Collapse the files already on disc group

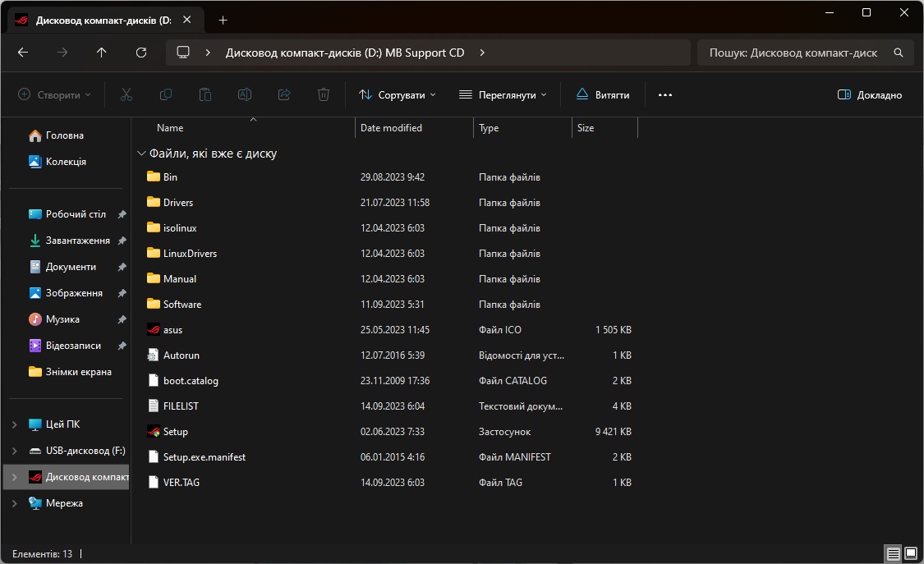(142, 154)
